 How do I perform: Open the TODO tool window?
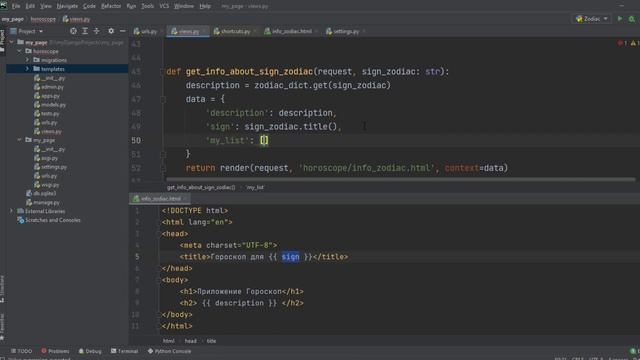click(21, 351)
